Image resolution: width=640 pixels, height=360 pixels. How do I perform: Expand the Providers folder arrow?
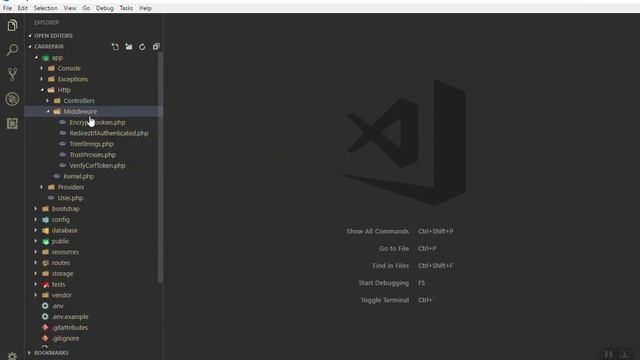[x=42, y=187]
